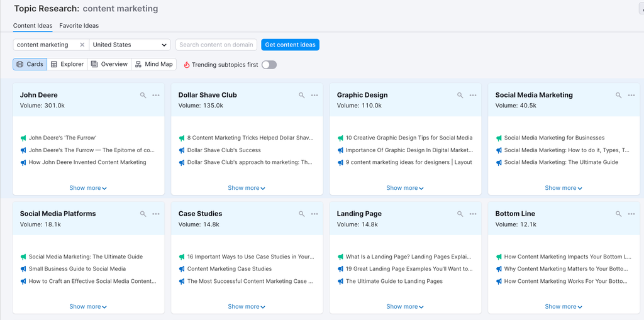The height and width of the screenshot is (320, 644).
Task: Open more options on John Deere card
Action: coord(156,96)
